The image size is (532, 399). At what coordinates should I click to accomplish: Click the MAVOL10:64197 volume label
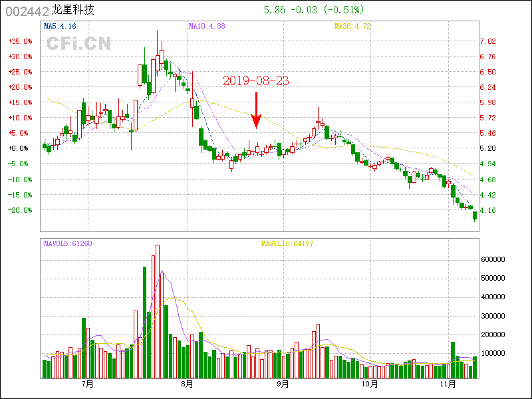click(287, 243)
